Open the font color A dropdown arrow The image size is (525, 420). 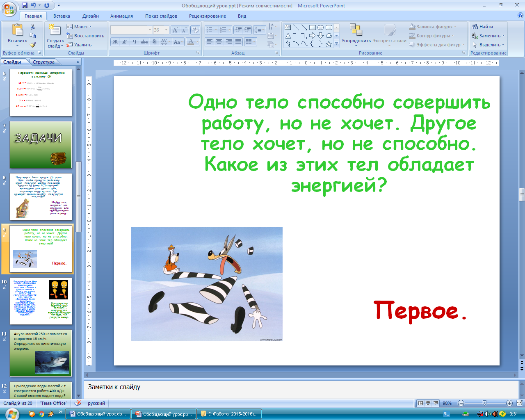[196, 42]
